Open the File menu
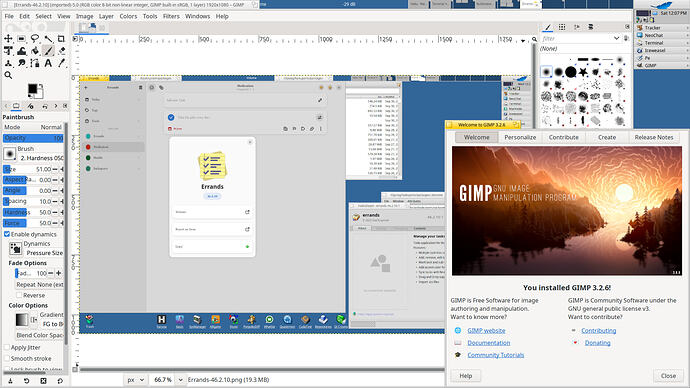The width and height of the screenshot is (690, 388). [x=9, y=16]
